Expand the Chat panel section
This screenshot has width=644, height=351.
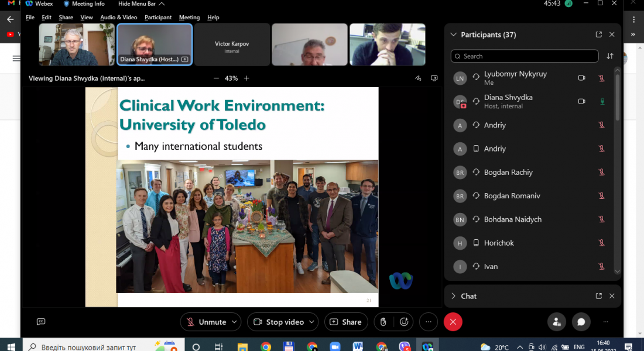click(x=453, y=296)
